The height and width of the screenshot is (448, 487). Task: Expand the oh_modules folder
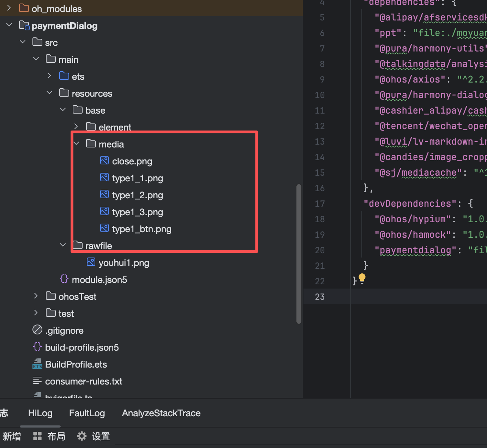9,8
